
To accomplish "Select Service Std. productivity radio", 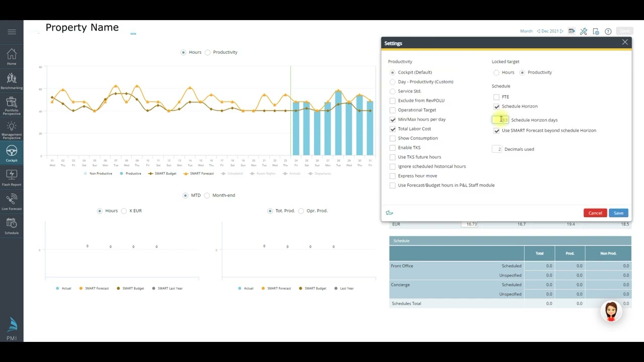I will pos(392,91).
